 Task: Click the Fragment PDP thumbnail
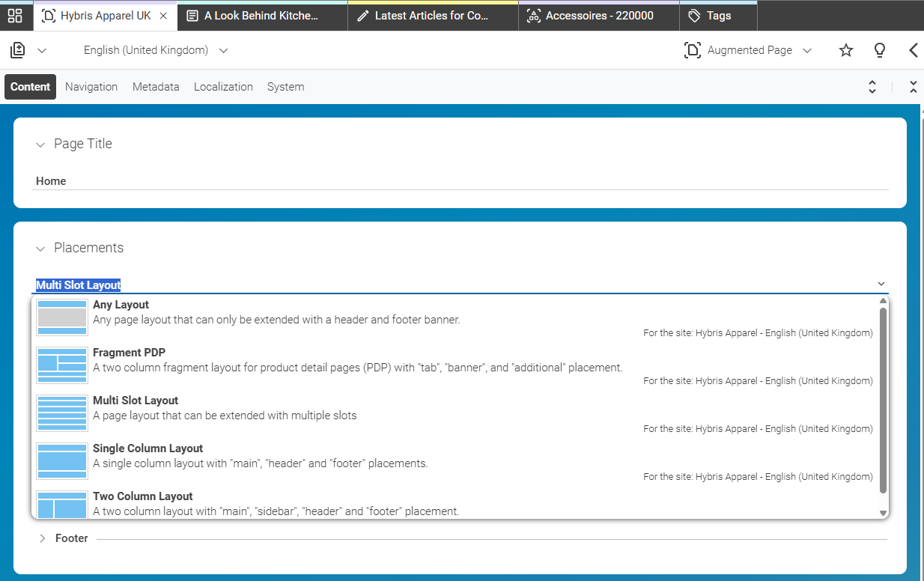pos(62,366)
